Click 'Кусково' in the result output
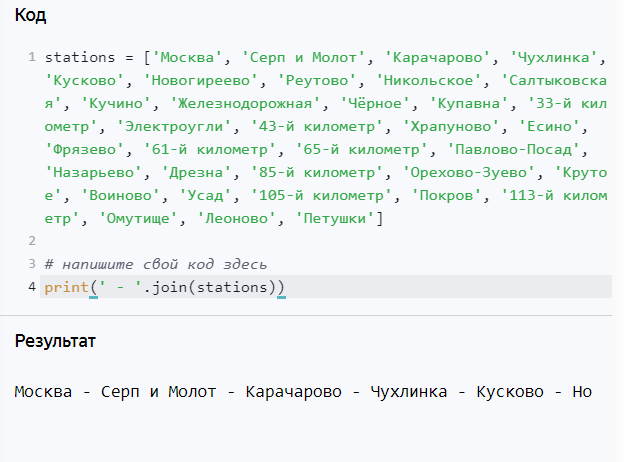This screenshot has width=624, height=462. 510,392
